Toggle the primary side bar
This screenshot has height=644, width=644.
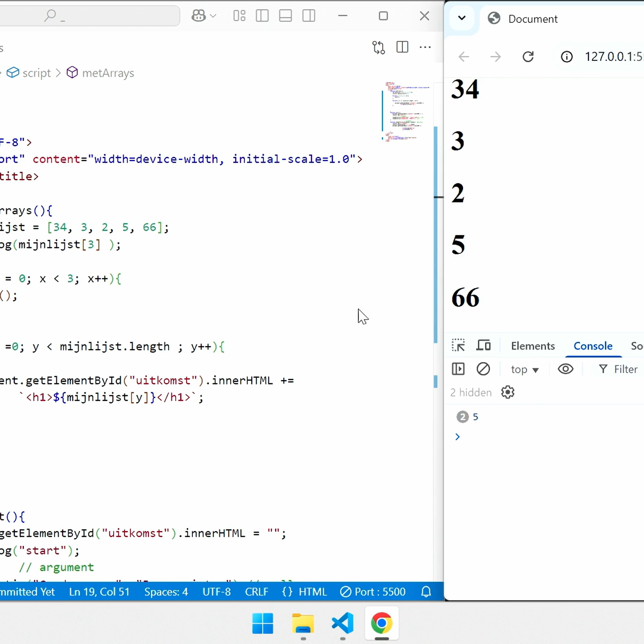point(262,16)
